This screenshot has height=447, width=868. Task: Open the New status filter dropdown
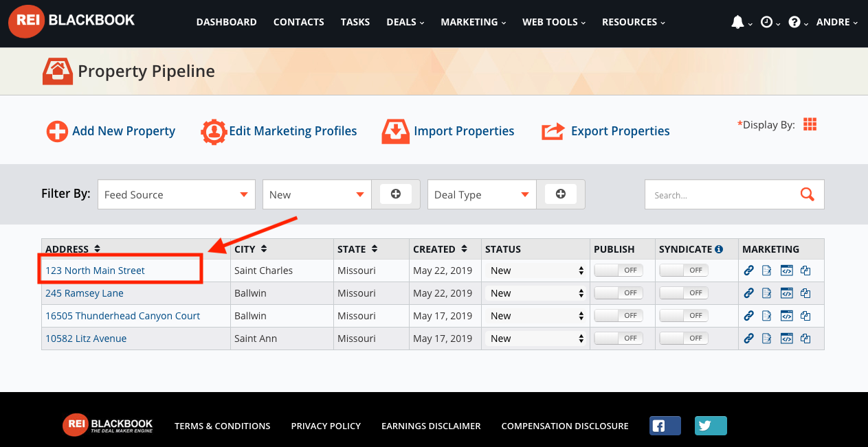point(318,194)
